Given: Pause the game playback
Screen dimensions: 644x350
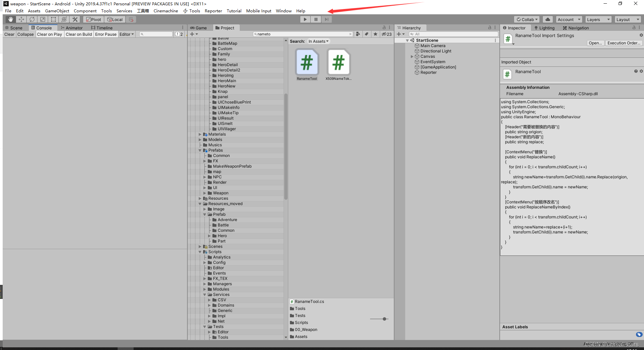Looking at the screenshot, I should 316,19.
